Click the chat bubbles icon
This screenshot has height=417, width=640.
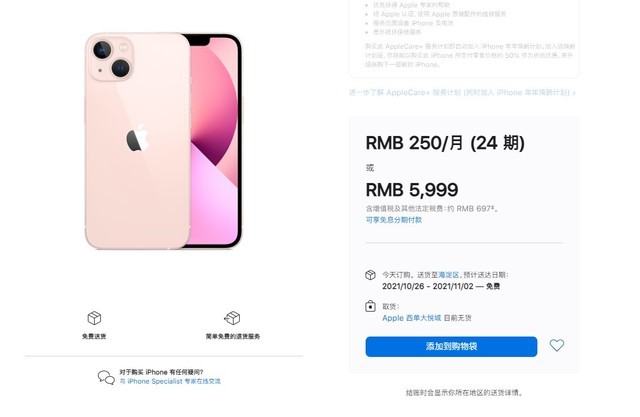point(106,377)
